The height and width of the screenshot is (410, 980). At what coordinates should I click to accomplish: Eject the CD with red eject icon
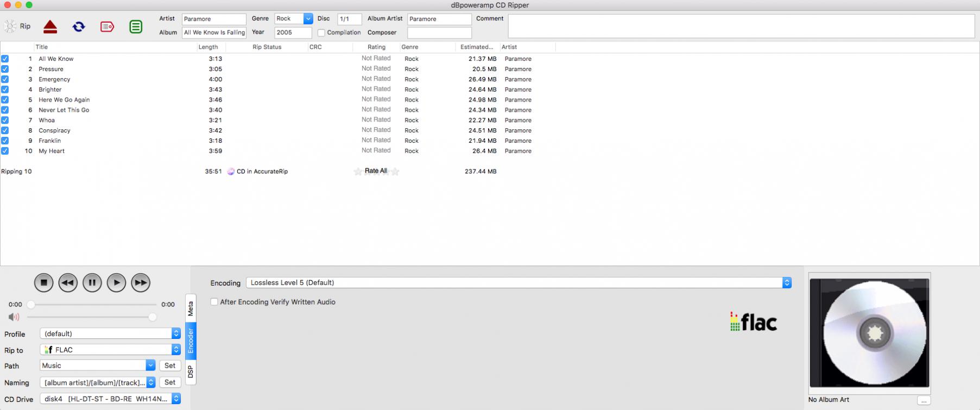click(50, 26)
